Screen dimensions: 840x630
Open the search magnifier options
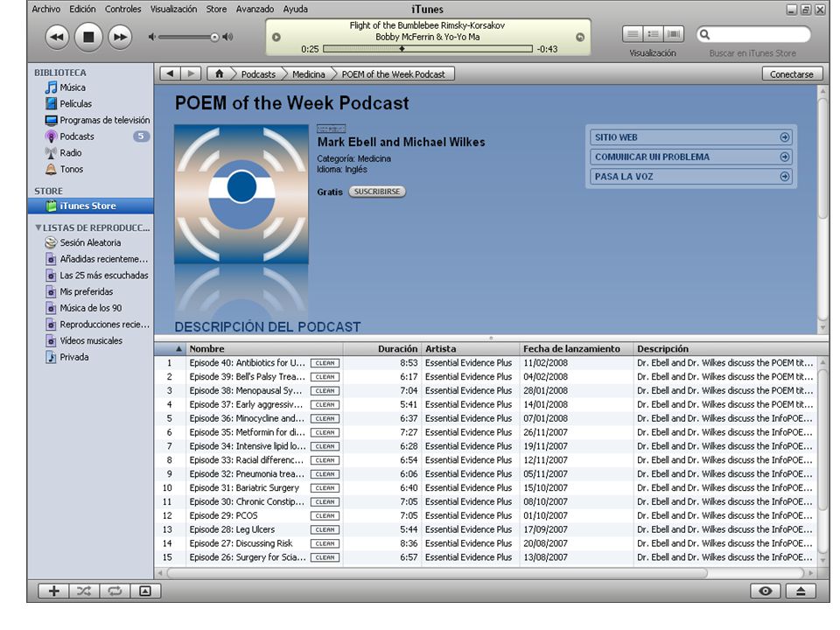pyautogui.click(x=705, y=34)
